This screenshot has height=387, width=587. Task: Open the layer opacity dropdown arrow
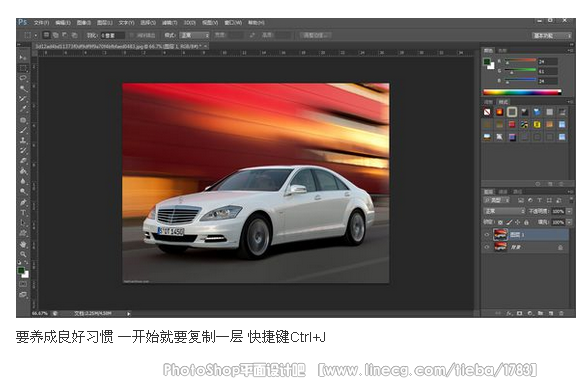tap(569, 211)
